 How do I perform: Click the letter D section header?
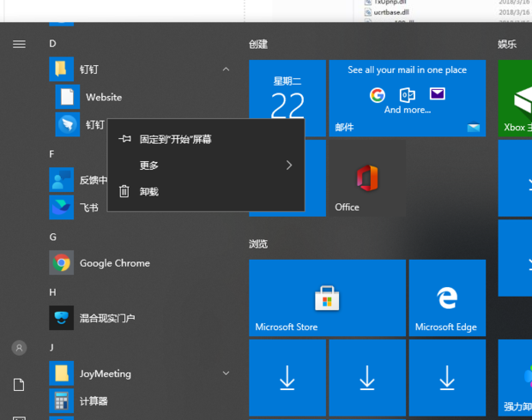(x=52, y=44)
